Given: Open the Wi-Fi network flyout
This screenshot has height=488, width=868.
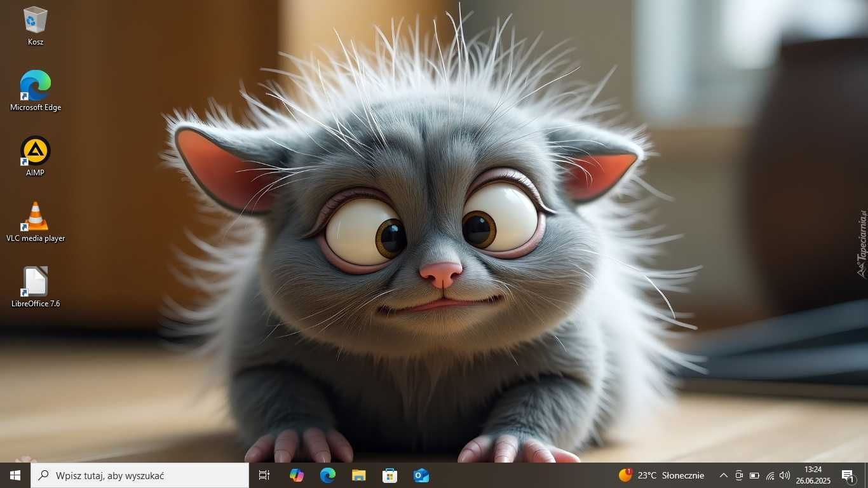Looking at the screenshot, I should click(770, 475).
